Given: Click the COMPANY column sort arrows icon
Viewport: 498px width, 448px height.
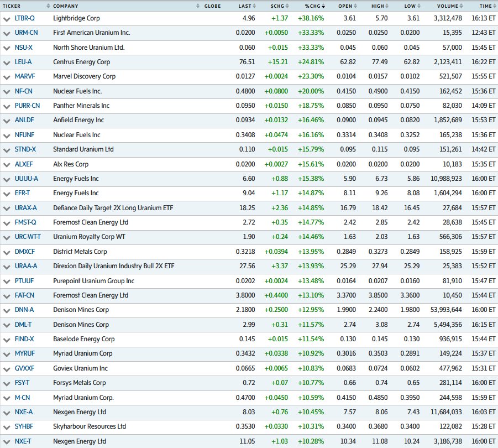Looking at the screenshot, I should click(x=198, y=6).
